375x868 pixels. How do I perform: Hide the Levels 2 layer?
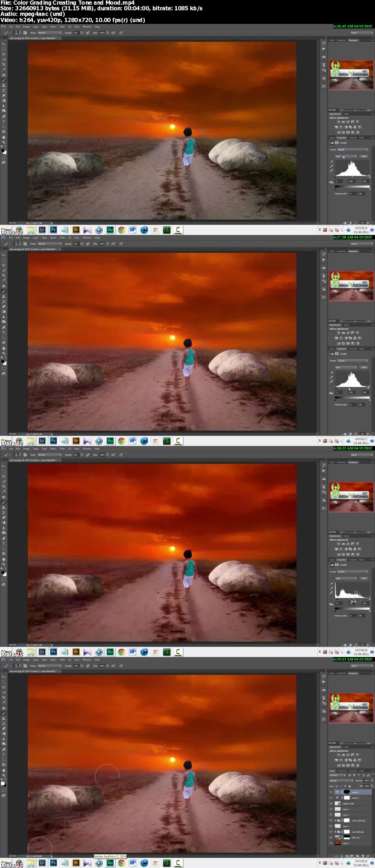331,792
